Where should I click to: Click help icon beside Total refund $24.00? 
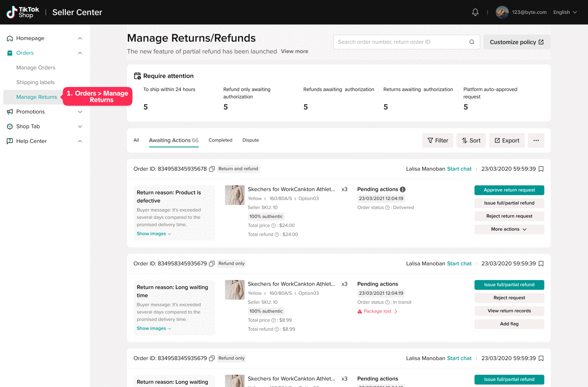[277, 235]
